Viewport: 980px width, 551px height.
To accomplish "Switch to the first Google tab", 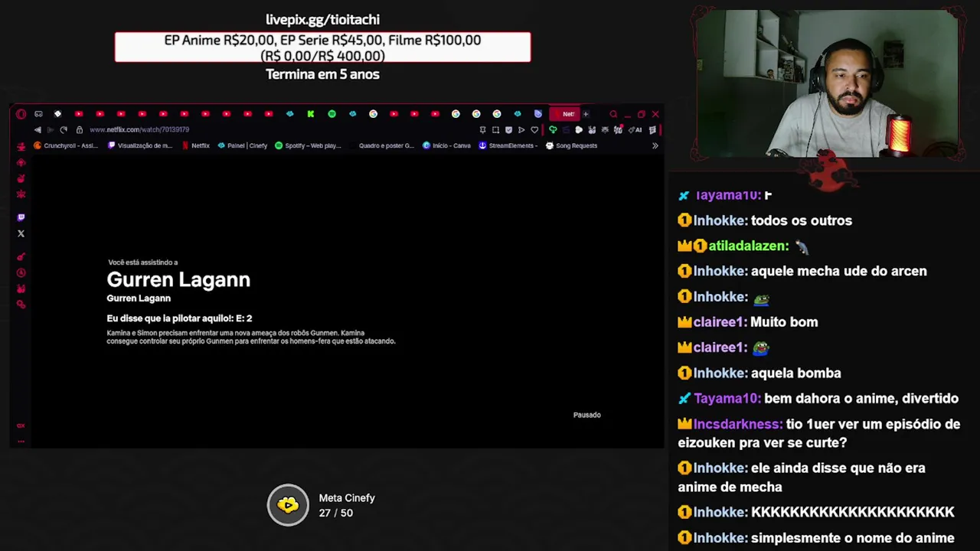I will pyautogui.click(x=373, y=114).
